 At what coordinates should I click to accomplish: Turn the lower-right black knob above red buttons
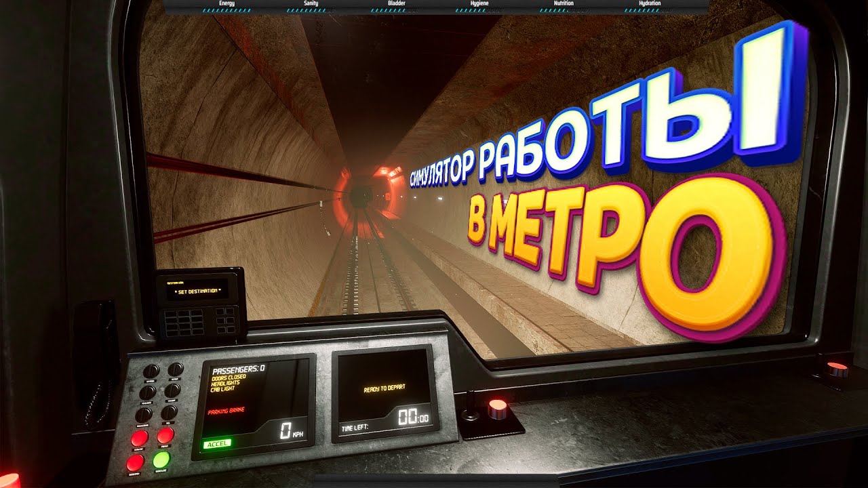[169, 412]
